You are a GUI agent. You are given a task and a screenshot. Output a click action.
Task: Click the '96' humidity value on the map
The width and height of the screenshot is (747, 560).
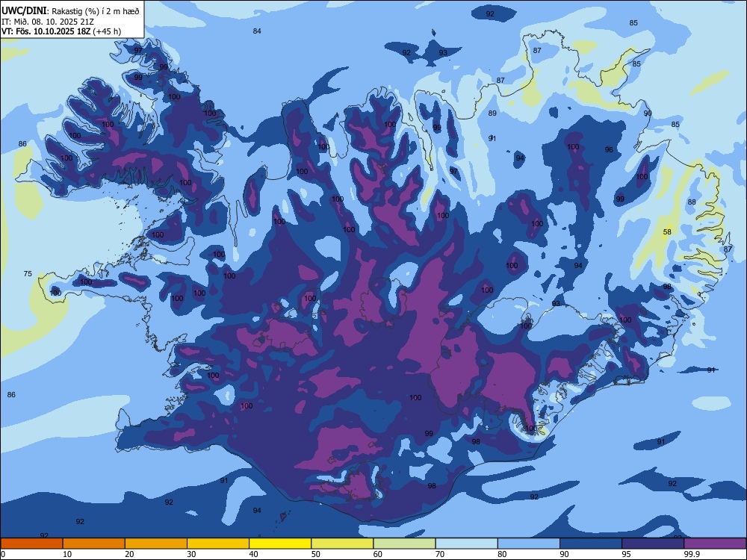click(x=609, y=149)
